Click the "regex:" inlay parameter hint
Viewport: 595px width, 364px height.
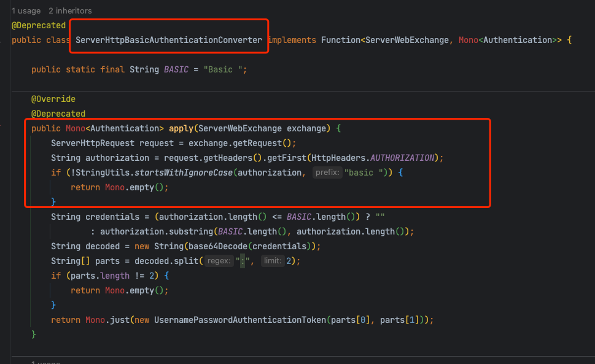coord(218,261)
